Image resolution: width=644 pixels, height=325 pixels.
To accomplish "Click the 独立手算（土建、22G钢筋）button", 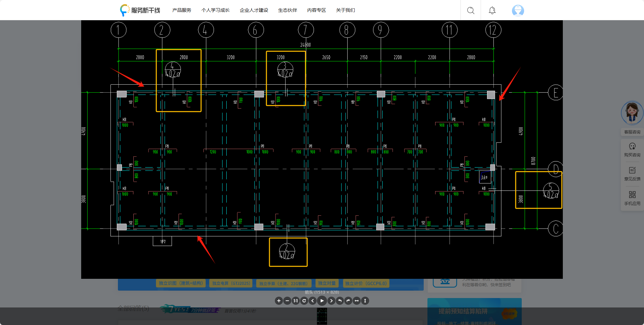I will point(284,283).
